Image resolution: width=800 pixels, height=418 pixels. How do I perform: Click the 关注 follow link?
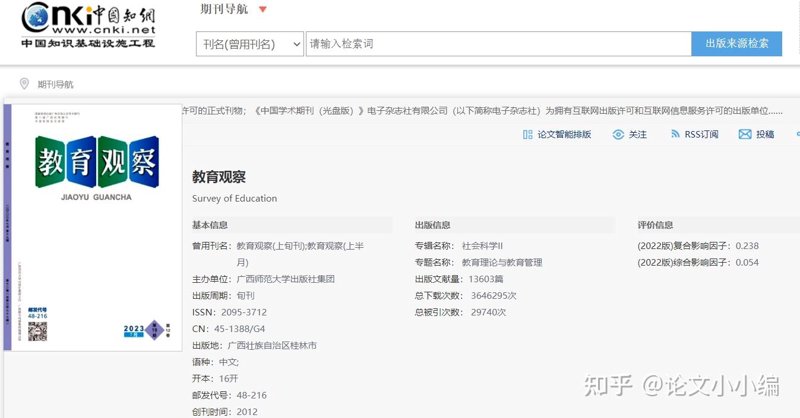(638, 134)
